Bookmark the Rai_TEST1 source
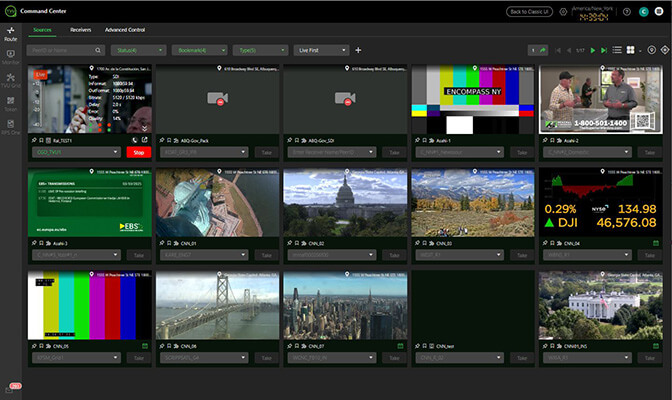Viewport: 672px width, 400px height. (41, 140)
